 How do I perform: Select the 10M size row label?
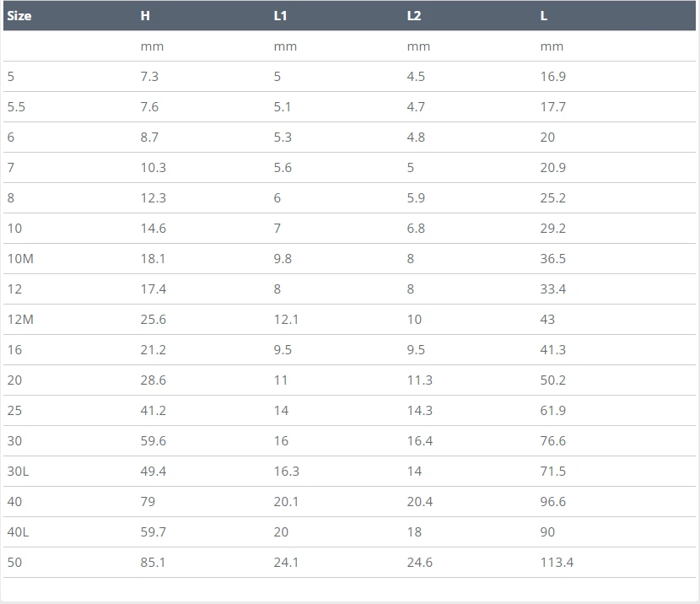pos(20,259)
